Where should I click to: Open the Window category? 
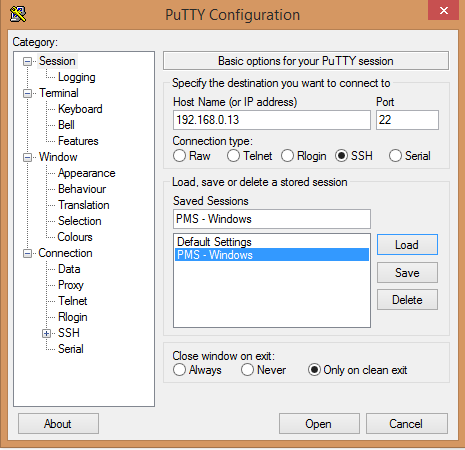[x=58, y=157]
